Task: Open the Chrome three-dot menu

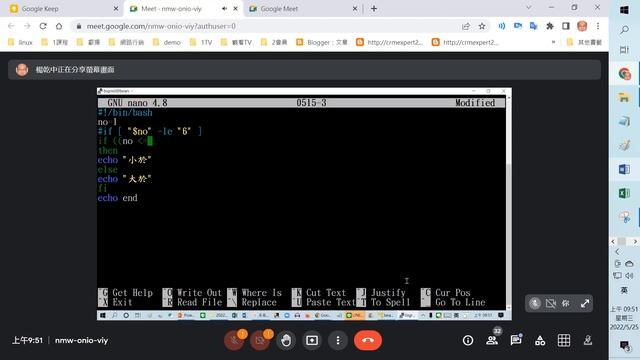Action: tap(598, 26)
